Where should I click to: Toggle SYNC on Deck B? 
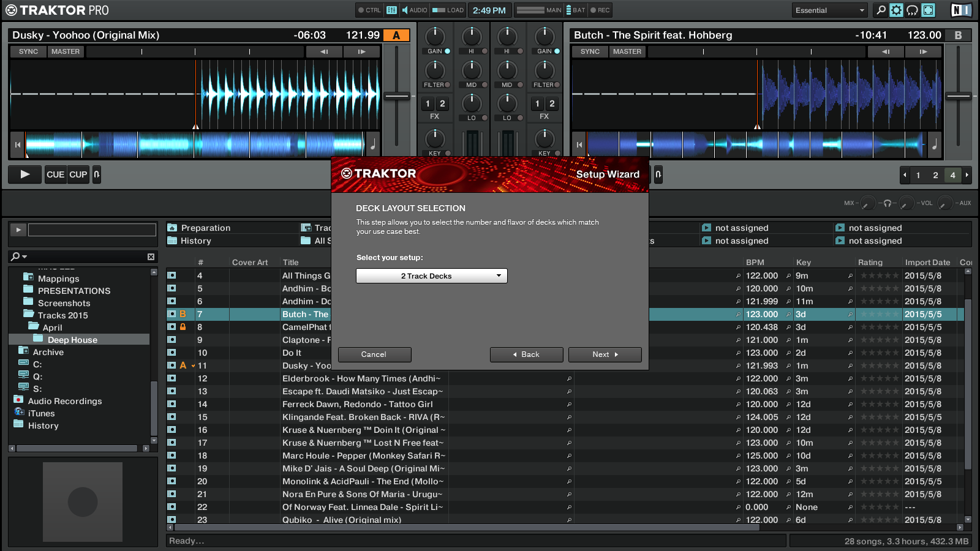pyautogui.click(x=590, y=51)
